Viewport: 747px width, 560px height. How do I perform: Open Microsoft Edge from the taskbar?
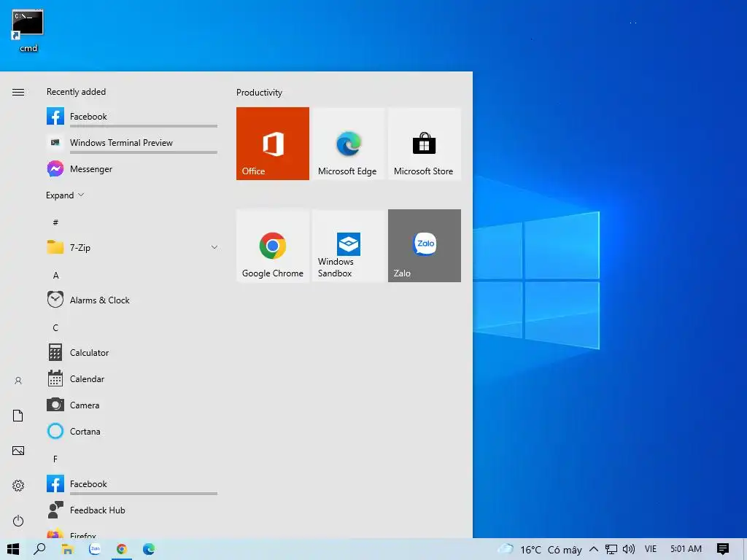149,549
